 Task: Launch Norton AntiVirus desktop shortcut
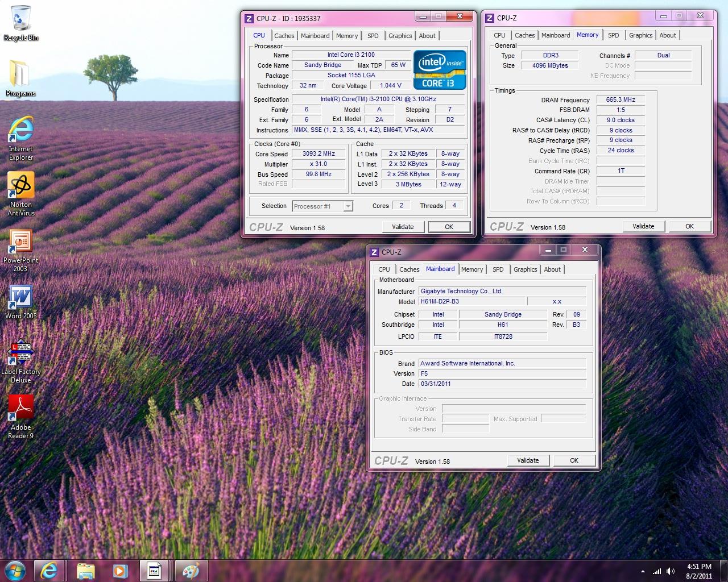pos(21,194)
